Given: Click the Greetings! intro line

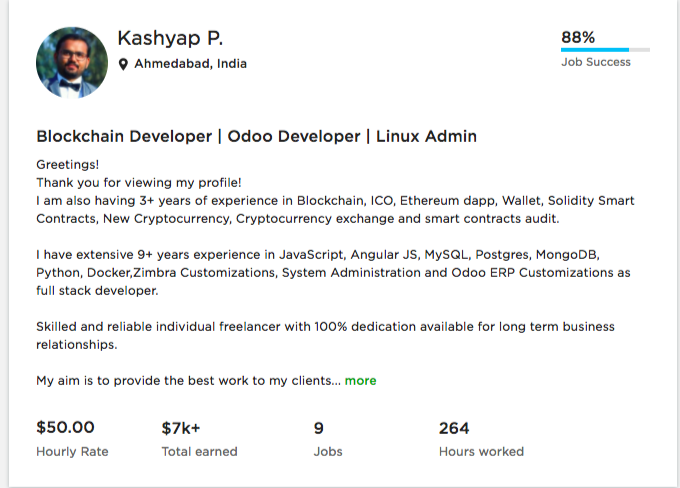Looking at the screenshot, I should tap(68, 164).
